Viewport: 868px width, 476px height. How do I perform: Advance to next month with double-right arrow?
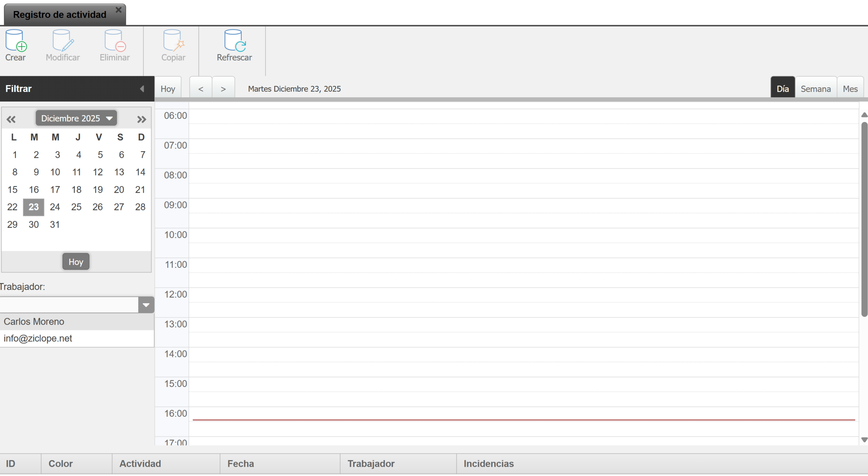tap(141, 119)
